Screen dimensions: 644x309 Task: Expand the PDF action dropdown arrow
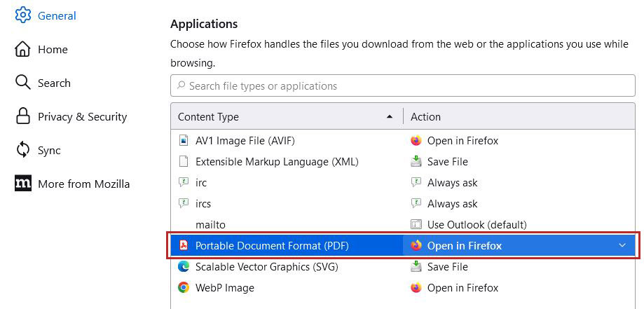pyautogui.click(x=622, y=245)
